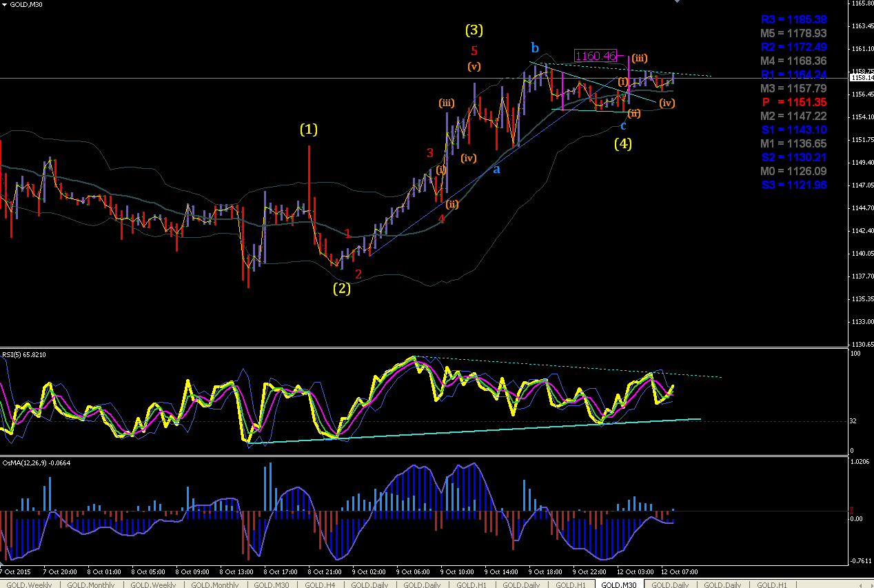This screenshot has width=874, height=588.
Task: Click the M1 = 1136.65 pivot label
Action: tap(793, 143)
